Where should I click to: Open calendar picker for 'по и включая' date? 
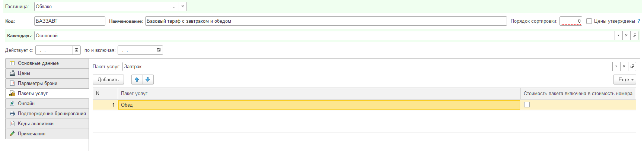(x=159, y=50)
